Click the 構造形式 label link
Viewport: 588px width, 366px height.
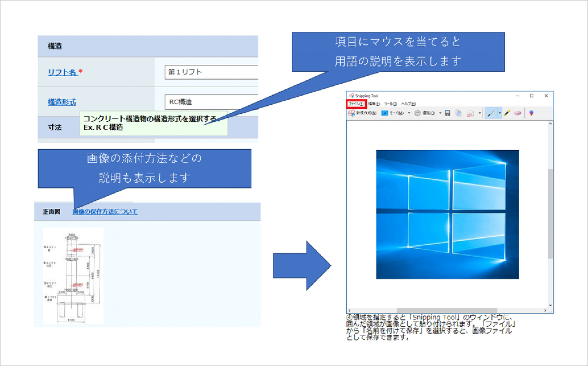(x=62, y=102)
